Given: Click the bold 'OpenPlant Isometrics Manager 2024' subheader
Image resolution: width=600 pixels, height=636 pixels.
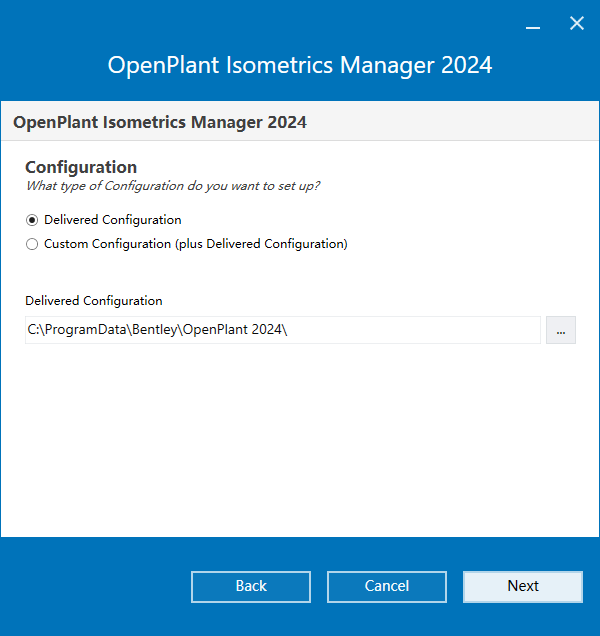Looking at the screenshot, I should (x=160, y=122).
